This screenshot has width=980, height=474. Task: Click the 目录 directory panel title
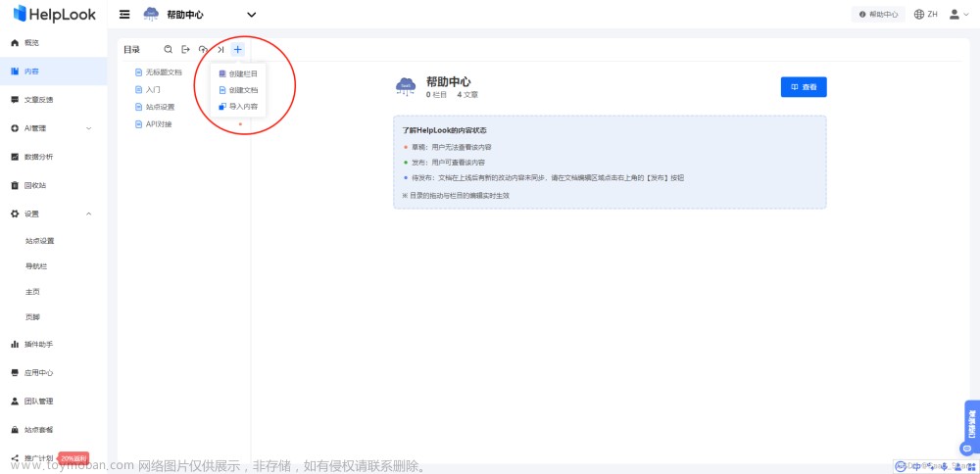(x=131, y=49)
